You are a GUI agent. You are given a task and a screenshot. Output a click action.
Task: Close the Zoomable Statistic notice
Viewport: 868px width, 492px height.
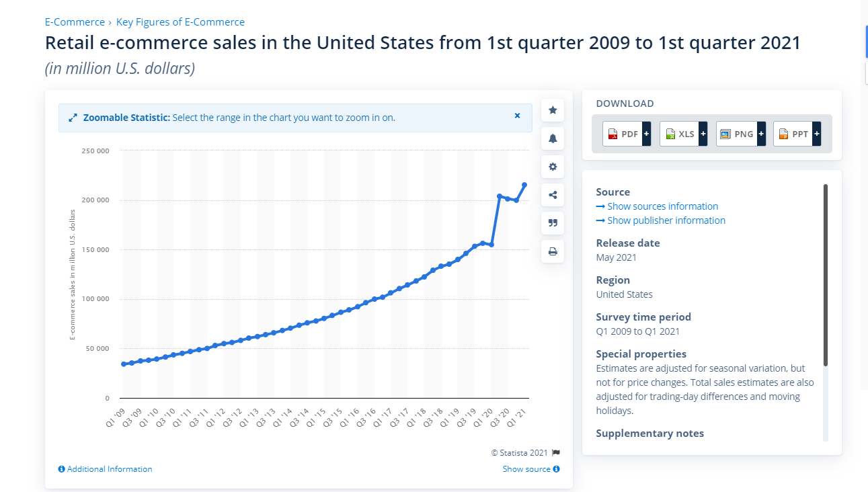(517, 116)
